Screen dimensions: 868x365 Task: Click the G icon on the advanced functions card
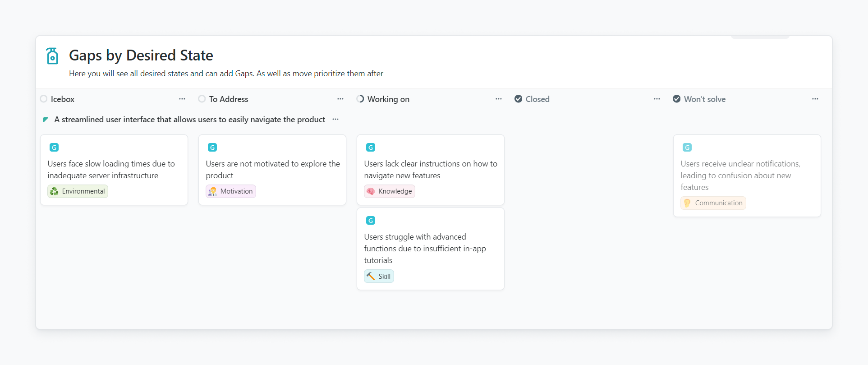[371, 221]
